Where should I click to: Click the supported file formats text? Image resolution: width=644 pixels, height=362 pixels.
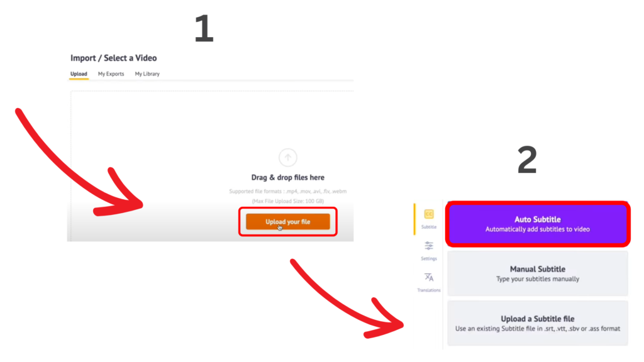tap(287, 190)
